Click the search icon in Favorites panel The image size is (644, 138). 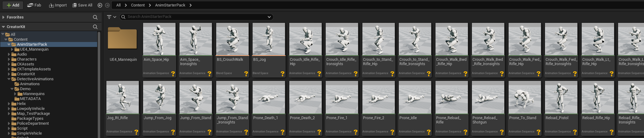click(95, 17)
